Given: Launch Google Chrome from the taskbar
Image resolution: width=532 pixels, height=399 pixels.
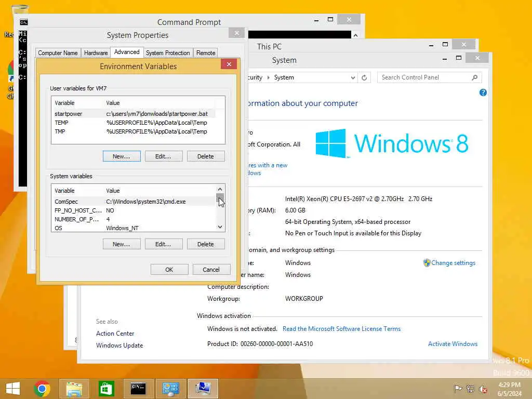Looking at the screenshot, I should point(42,389).
